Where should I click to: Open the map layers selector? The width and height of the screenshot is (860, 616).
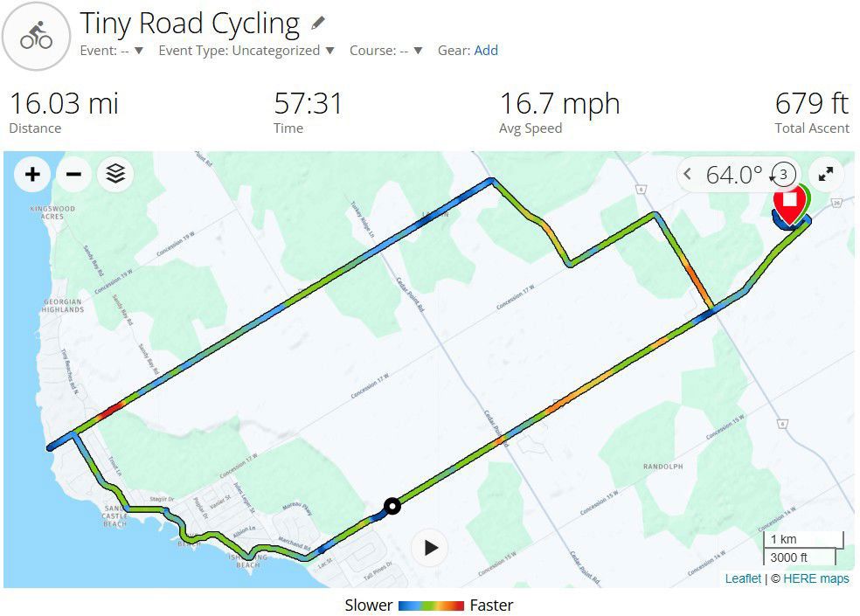coord(115,175)
